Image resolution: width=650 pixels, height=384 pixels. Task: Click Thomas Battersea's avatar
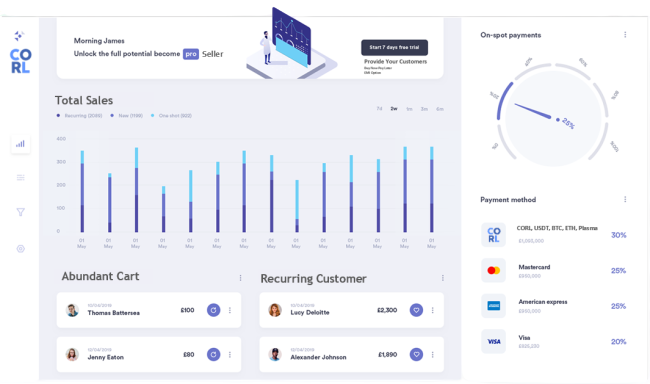72,310
